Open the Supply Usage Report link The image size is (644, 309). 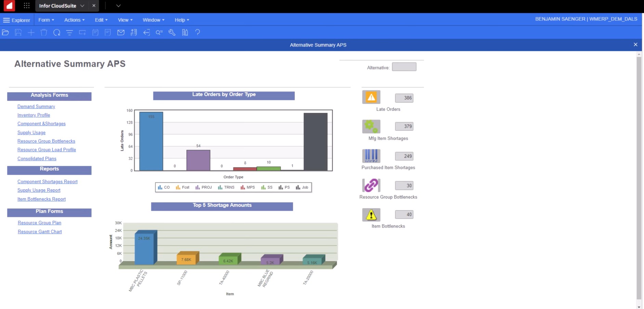(x=39, y=190)
